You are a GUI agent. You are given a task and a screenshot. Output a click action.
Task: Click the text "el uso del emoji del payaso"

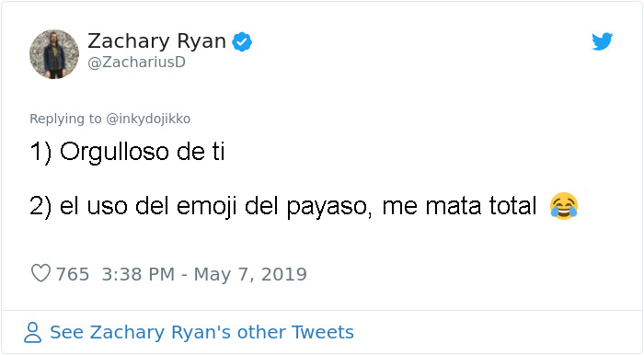click(x=213, y=206)
